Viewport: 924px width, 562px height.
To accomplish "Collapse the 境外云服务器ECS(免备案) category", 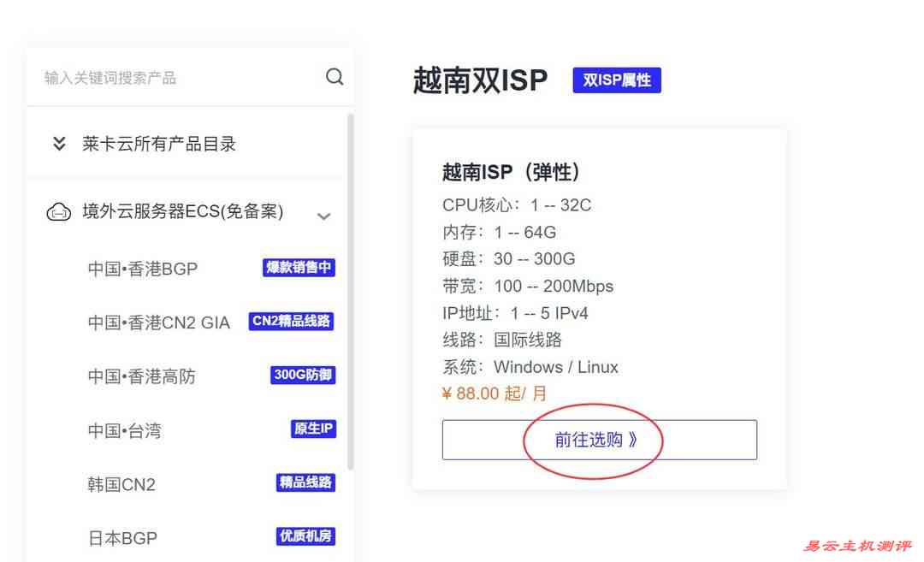I will coord(324,216).
